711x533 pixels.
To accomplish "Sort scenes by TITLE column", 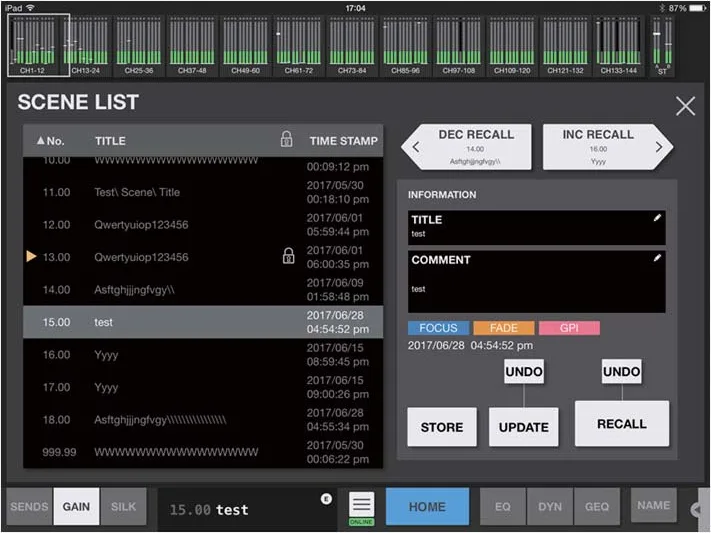I will click(110, 141).
